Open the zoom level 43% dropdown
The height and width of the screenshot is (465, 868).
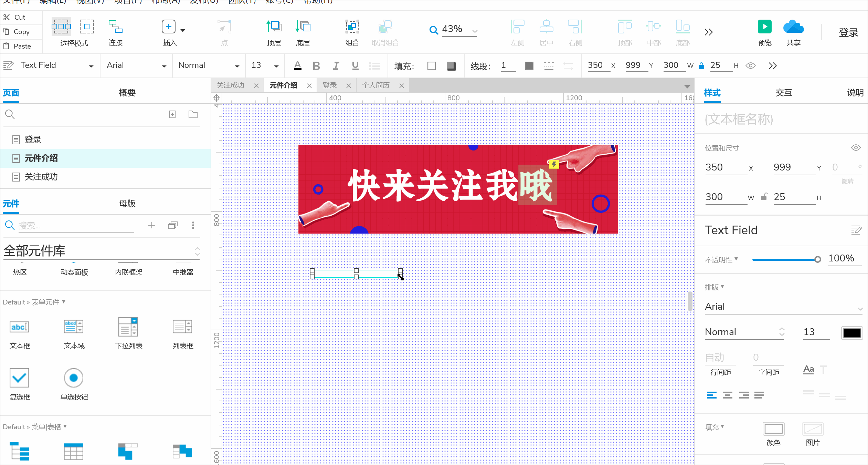coord(475,31)
